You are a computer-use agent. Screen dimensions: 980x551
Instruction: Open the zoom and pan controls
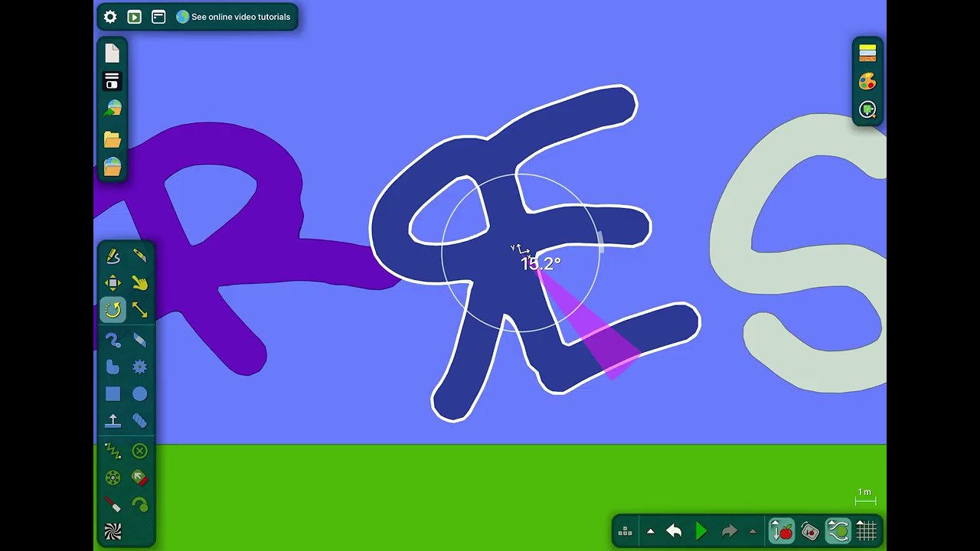(x=867, y=109)
